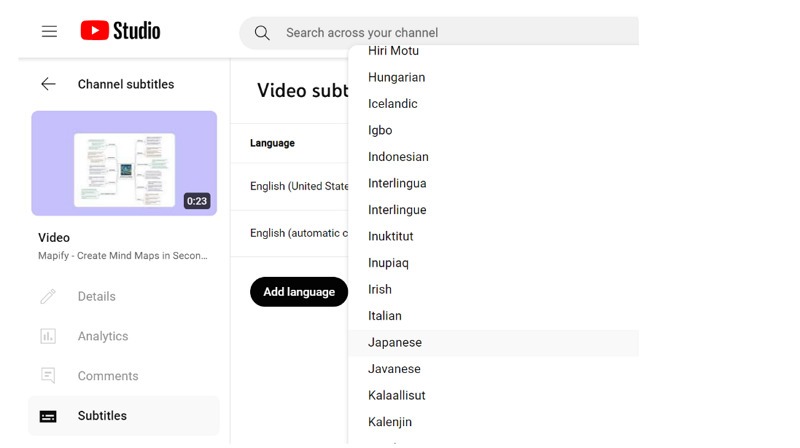This screenshot has height=448, width=800.
Task: Go back using the Channel subtitles arrow
Action: 48,84
